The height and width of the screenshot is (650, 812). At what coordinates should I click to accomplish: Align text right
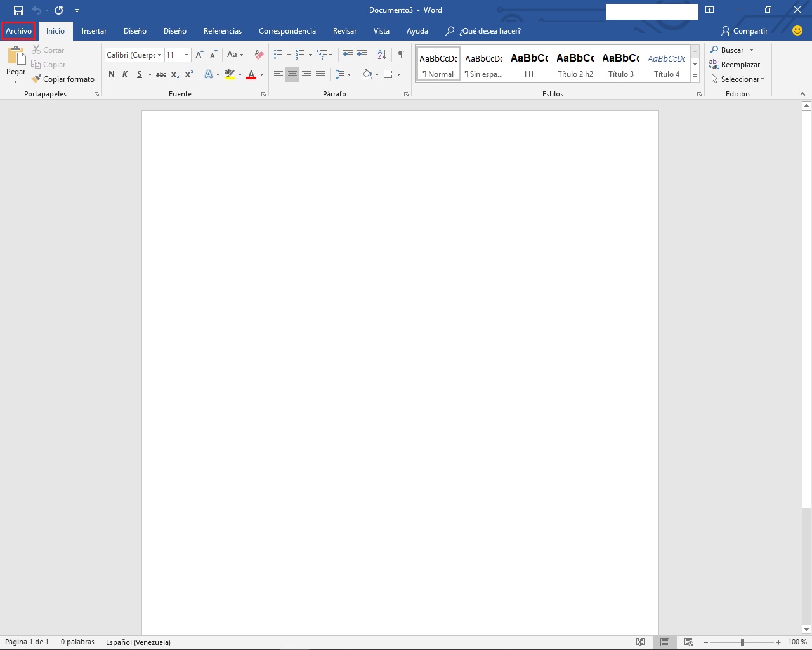tap(306, 74)
